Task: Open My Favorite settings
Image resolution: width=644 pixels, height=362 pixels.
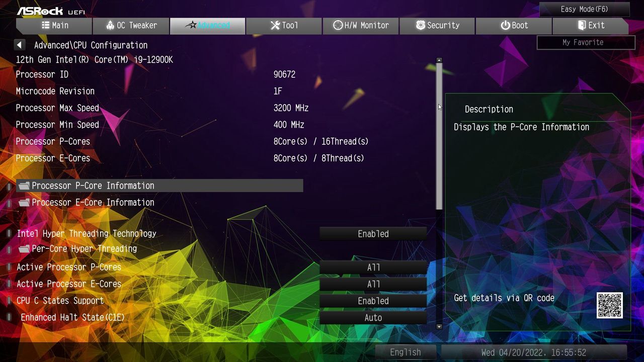Action: click(x=586, y=43)
